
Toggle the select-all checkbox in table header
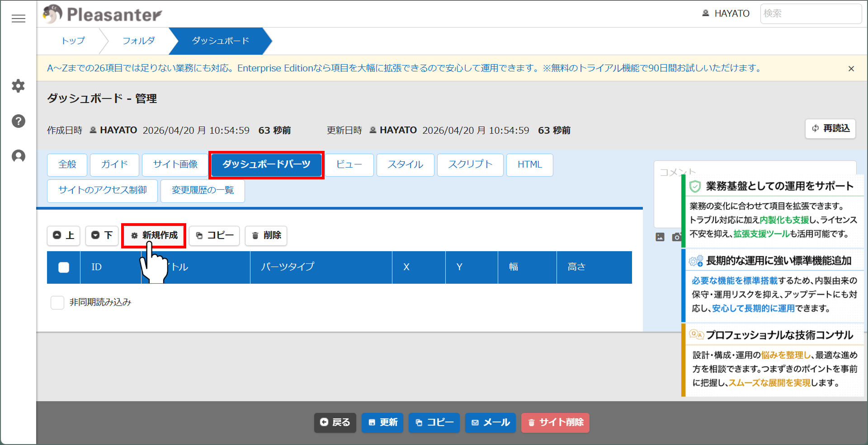64,267
